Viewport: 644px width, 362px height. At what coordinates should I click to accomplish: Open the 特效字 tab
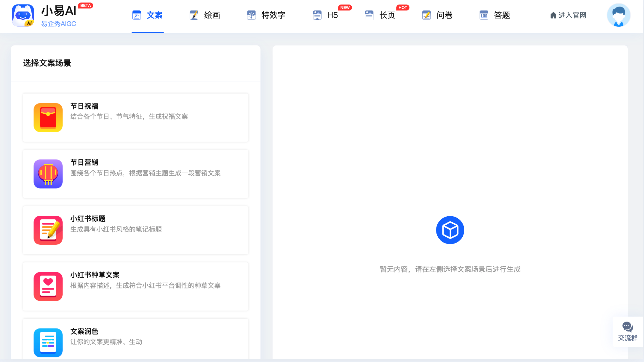click(266, 15)
